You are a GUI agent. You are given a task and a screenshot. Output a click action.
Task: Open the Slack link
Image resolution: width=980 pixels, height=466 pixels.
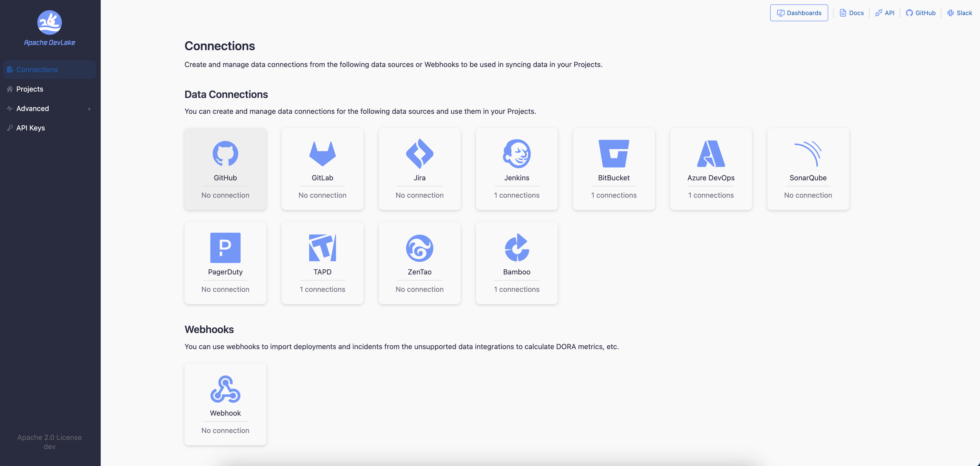(959, 13)
